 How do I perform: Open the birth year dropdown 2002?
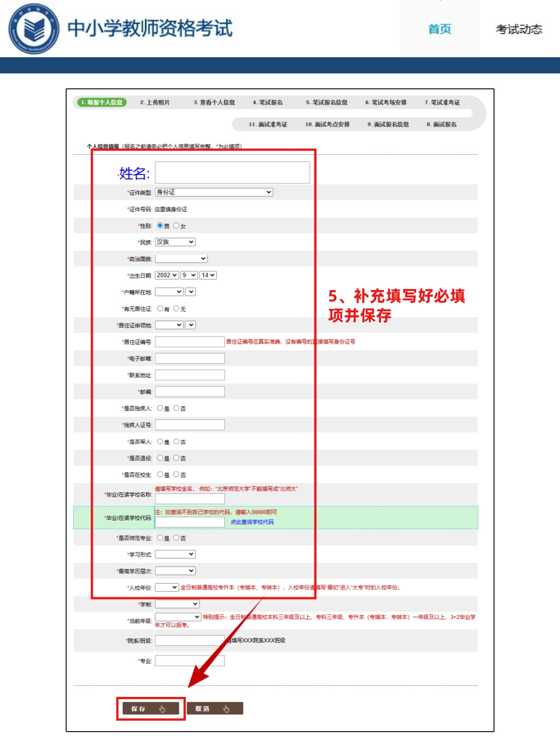pyautogui.click(x=167, y=275)
